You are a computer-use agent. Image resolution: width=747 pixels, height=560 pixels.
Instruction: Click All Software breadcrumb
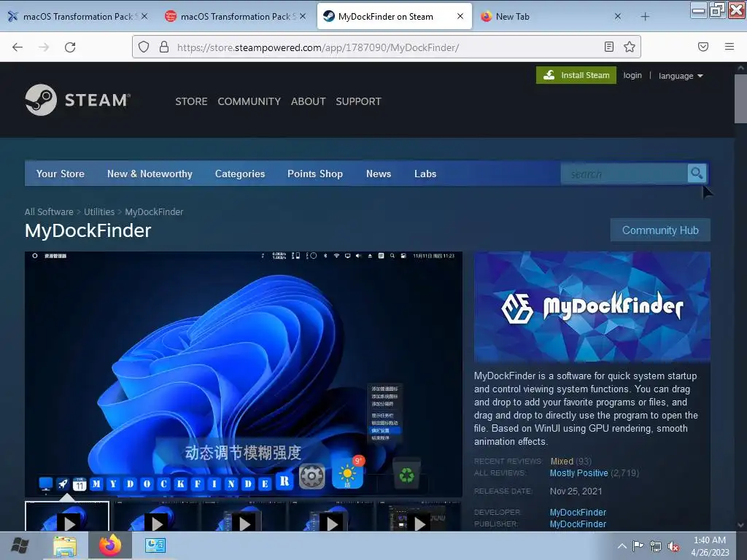(x=49, y=212)
